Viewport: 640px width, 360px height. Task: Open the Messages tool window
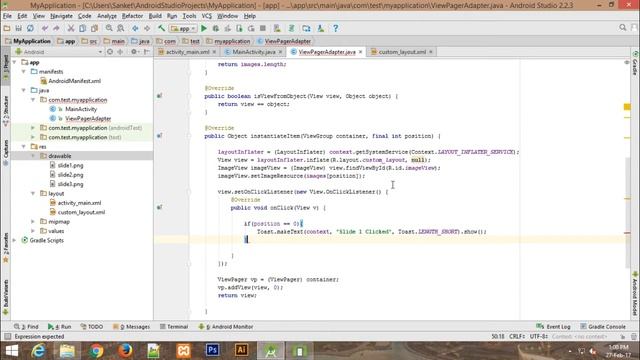click(131, 327)
